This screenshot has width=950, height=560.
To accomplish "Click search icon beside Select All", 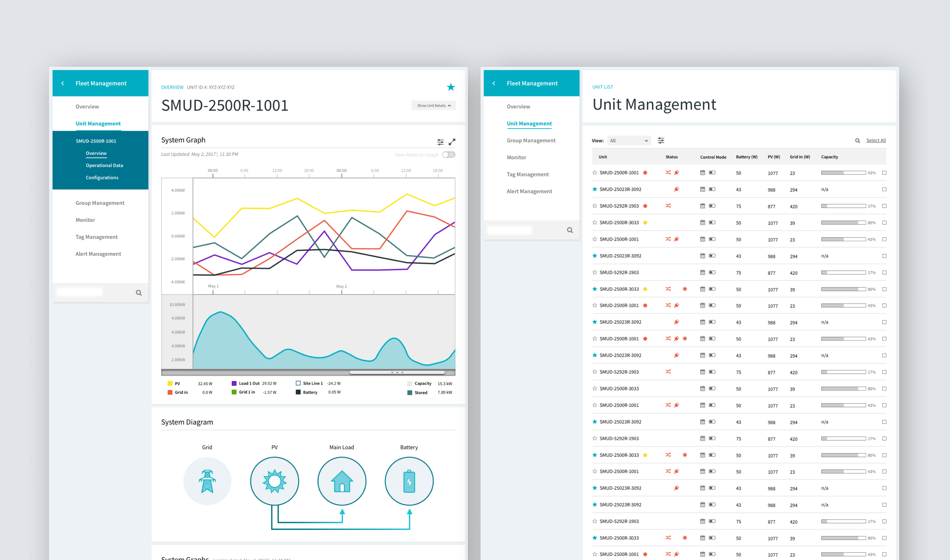I will point(858,141).
